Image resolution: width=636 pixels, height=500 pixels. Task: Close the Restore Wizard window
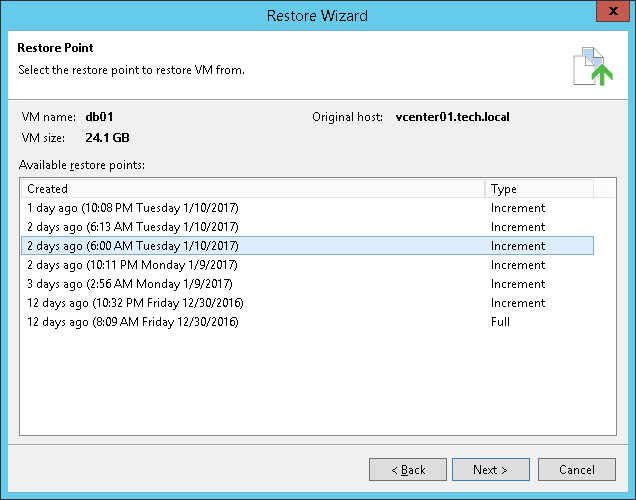click(x=610, y=14)
